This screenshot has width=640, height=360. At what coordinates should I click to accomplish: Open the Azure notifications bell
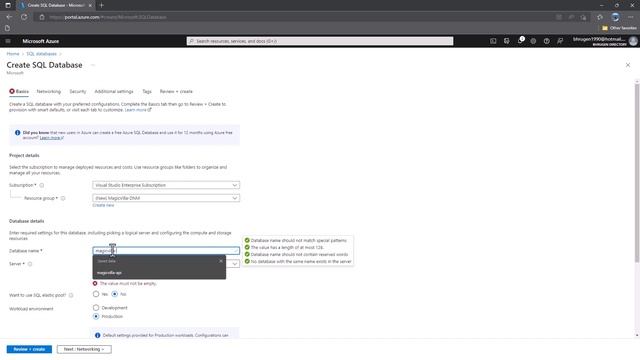(520, 41)
